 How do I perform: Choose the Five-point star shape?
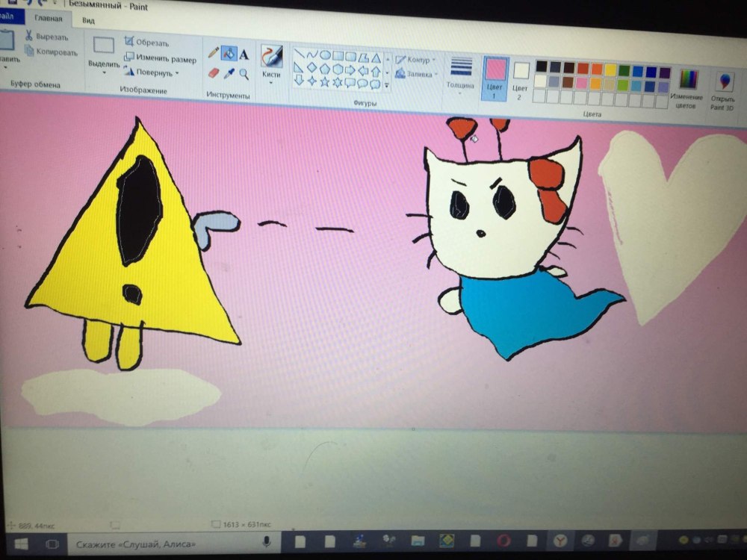pyautogui.click(x=324, y=81)
